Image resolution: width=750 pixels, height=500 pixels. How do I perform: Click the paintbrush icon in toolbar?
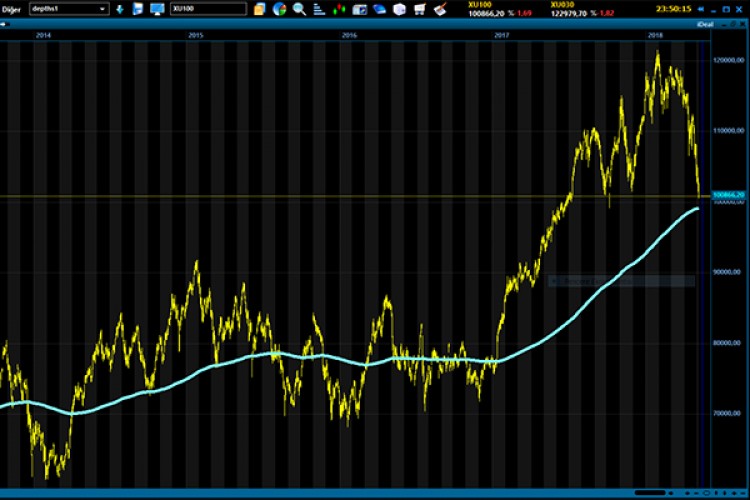pos(439,9)
